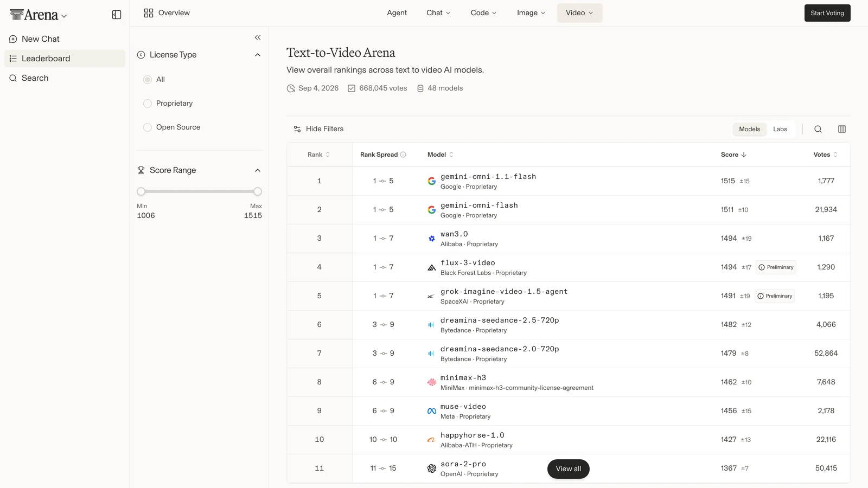Click the Overview grid icon
Image resolution: width=868 pixels, height=488 pixels.
[x=149, y=13]
